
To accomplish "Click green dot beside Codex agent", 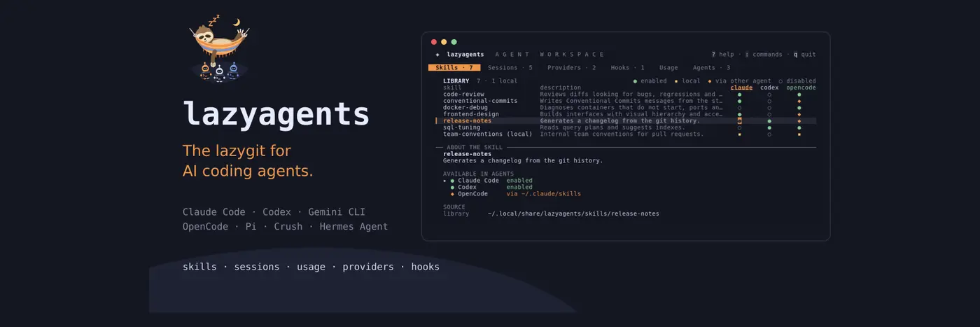I will pos(453,188).
